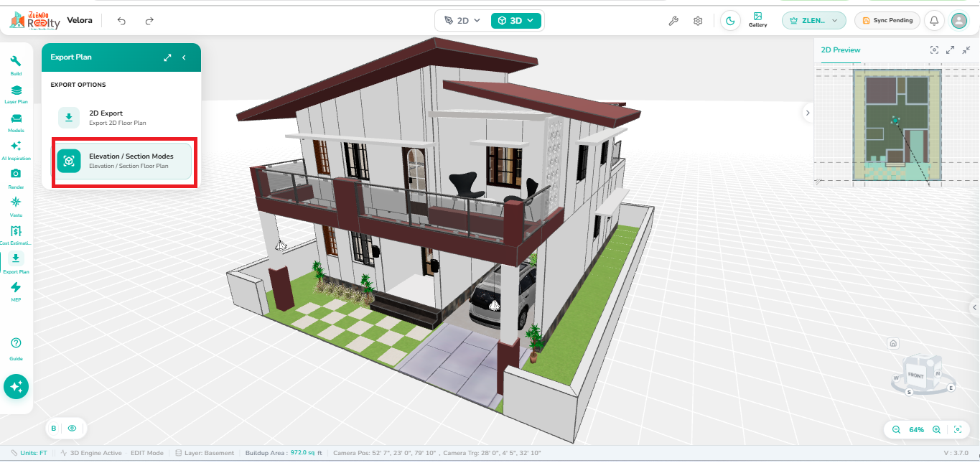Choose Elevation / Section Modes option
This screenshot has height=463, width=980.
pos(124,161)
